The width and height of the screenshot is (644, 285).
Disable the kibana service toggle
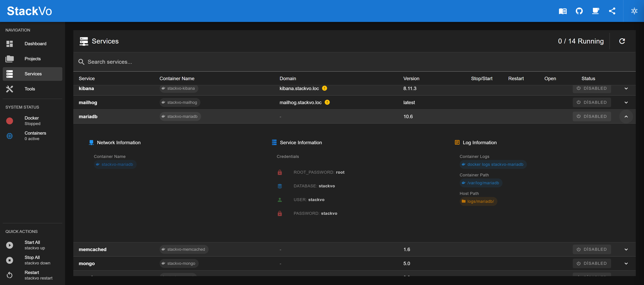pyautogui.click(x=592, y=88)
